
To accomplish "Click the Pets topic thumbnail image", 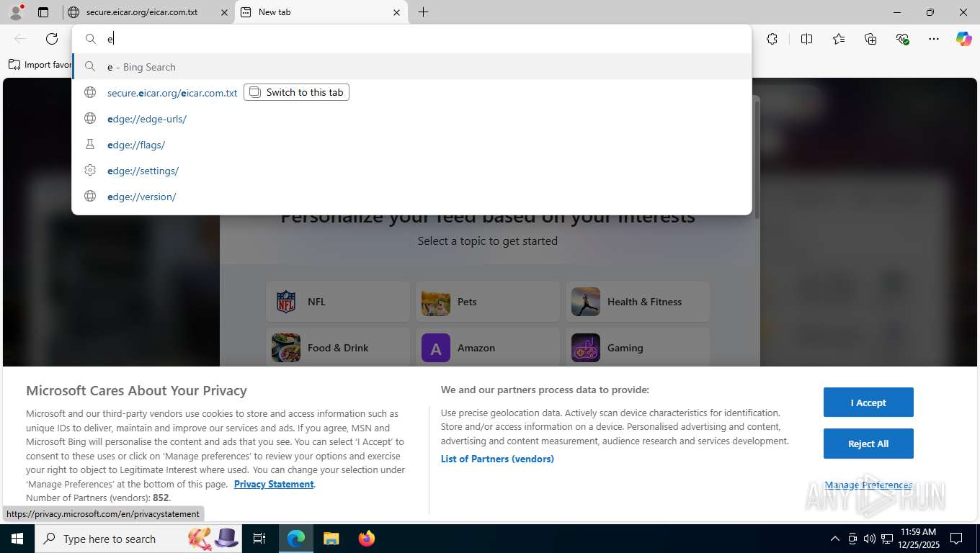I will click(436, 302).
